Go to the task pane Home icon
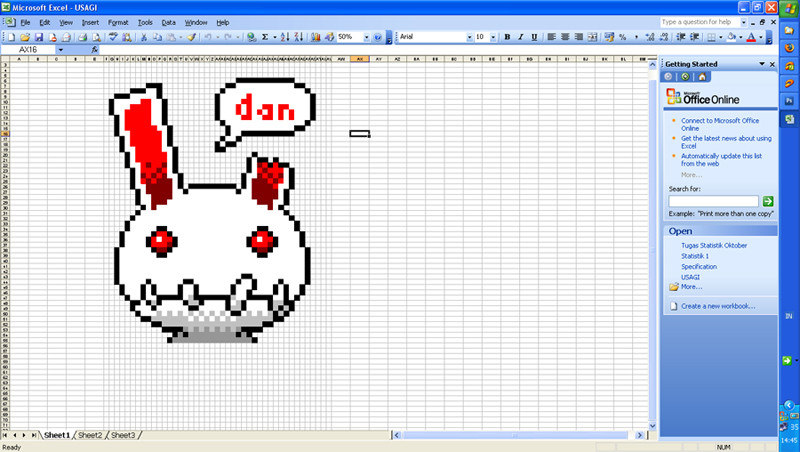 point(702,77)
